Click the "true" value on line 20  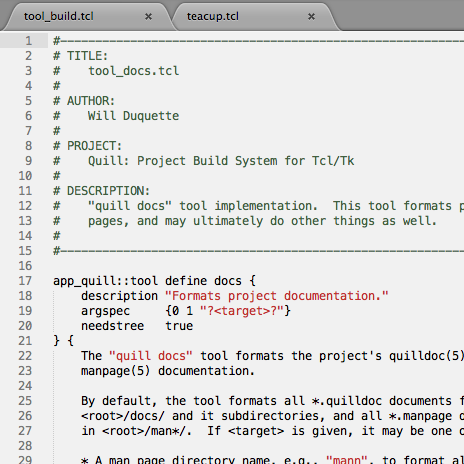179,326
